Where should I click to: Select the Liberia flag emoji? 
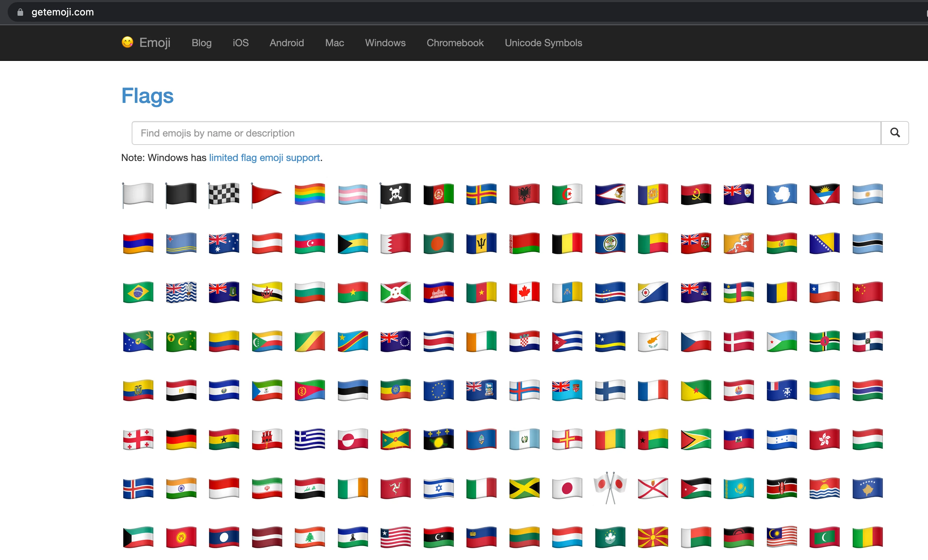(395, 537)
